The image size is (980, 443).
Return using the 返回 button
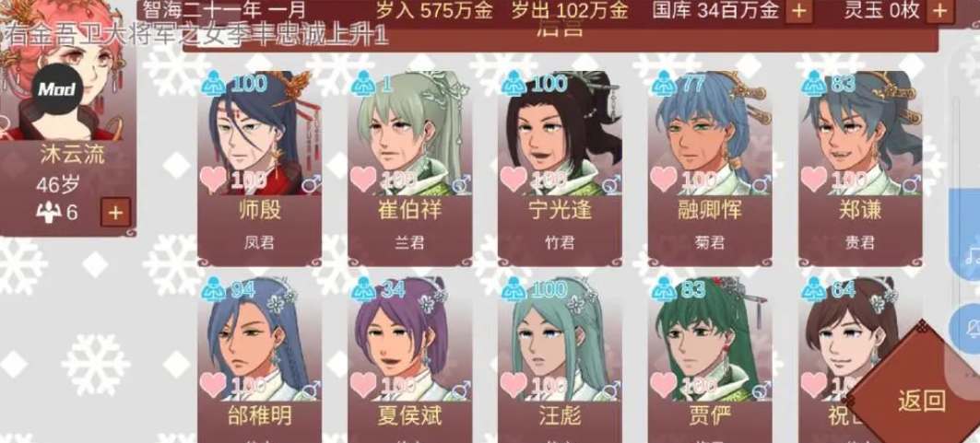[x=921, y=400]
